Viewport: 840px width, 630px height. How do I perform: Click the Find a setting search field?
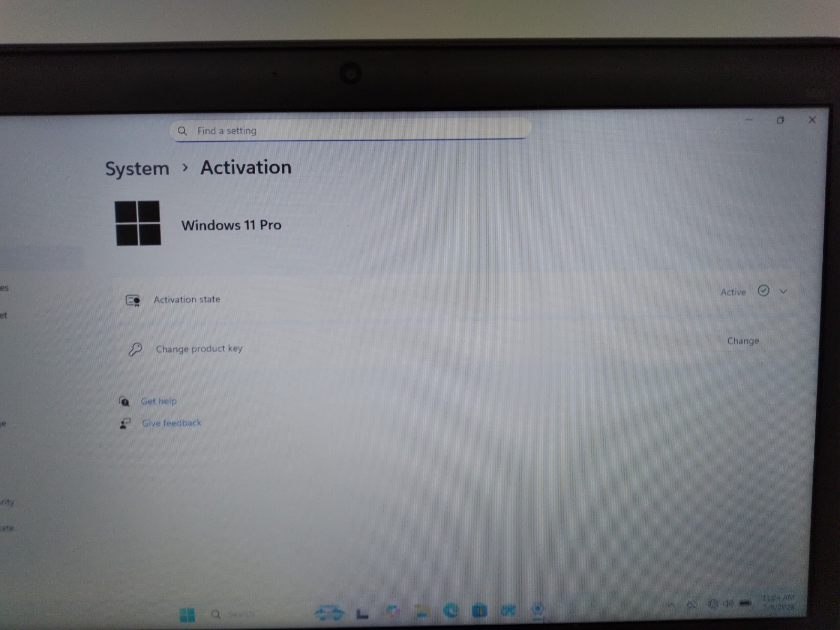point(350,130)
